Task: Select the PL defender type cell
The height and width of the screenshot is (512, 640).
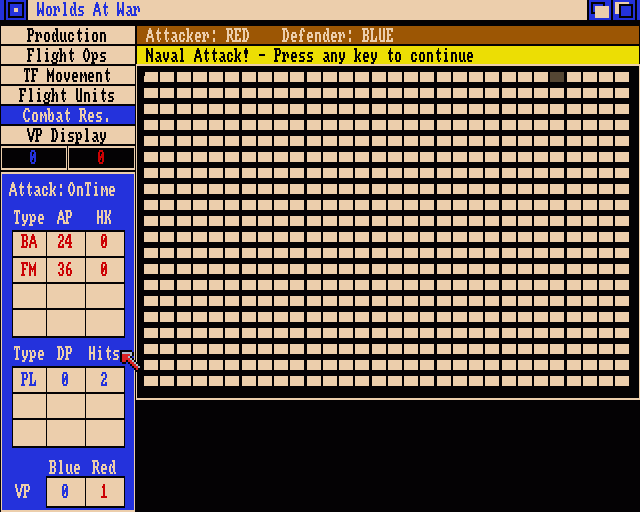Action: tap(29, 380)
